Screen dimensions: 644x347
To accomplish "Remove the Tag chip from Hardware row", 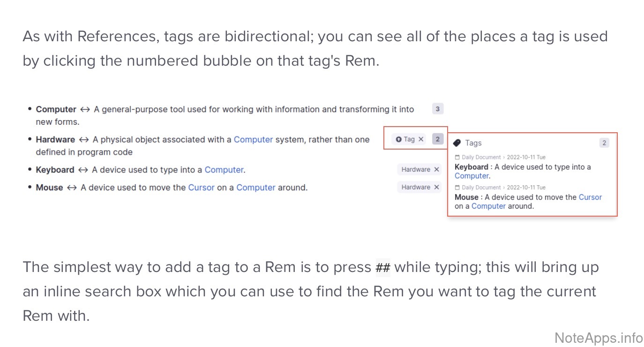I will click(x=421, y=139).
